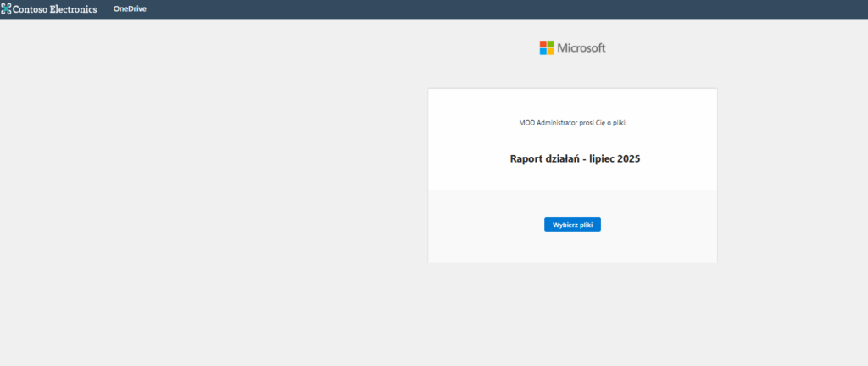Viewport: 868px width, 366px height.
Task: Select the heading 'Raport działań - lipiec 2025'
Action: pyautogui.click(x=575, y=159)
